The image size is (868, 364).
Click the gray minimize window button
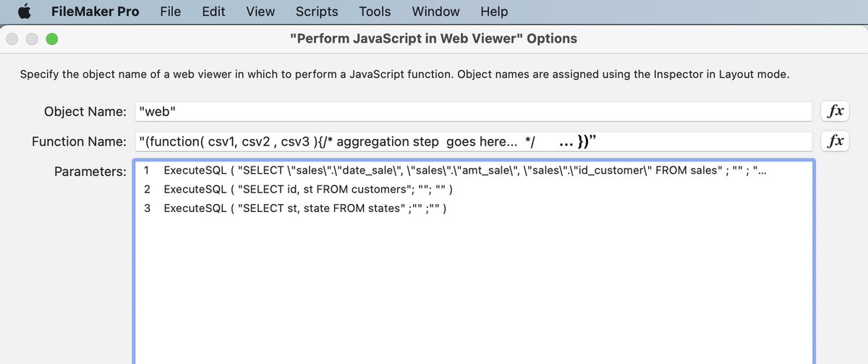point(33,38)
